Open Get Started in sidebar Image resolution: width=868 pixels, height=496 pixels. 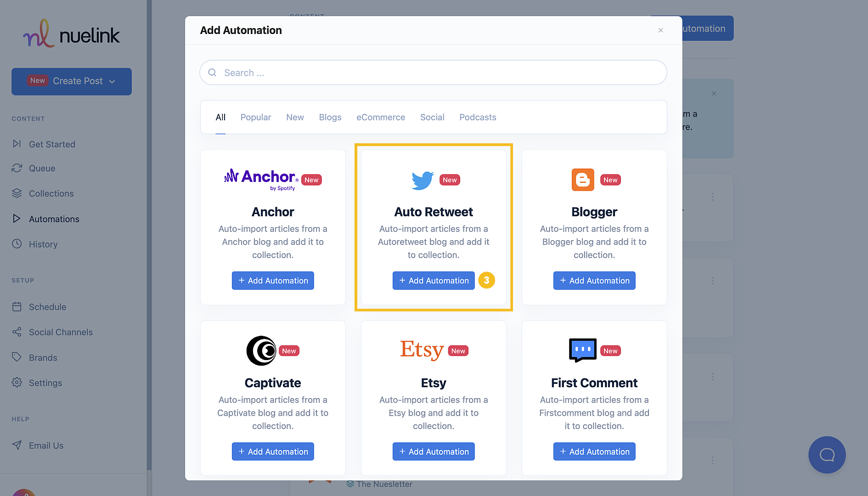[52, 144]
